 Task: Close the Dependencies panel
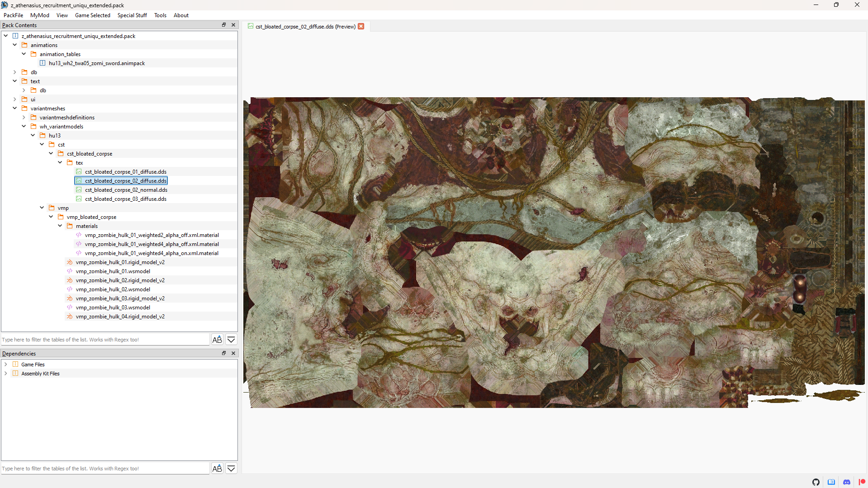[x=233, y=353]
